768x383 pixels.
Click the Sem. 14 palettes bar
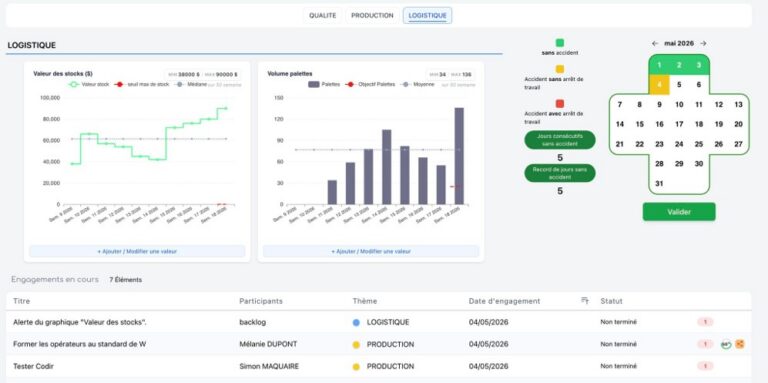(x=386, y=167)
